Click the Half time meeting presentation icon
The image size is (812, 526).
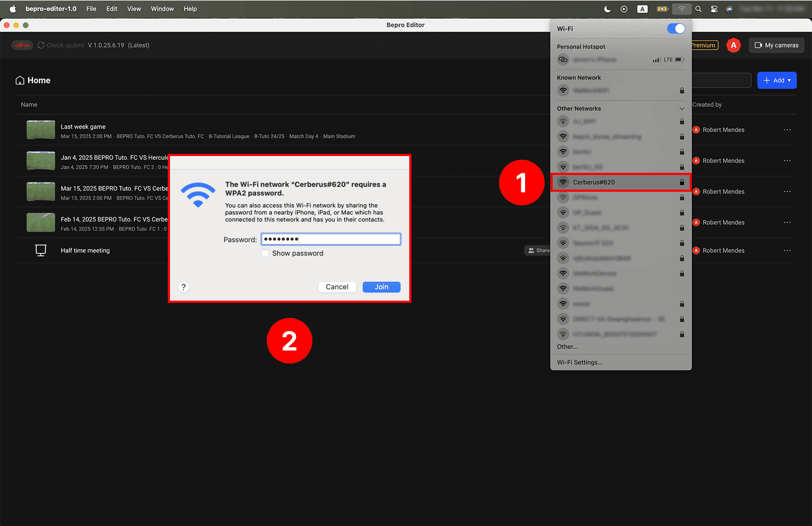[x=41, y=250]
